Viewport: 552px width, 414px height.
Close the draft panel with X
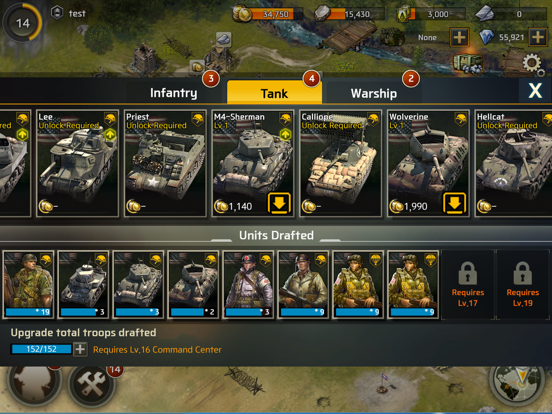click(x=535, y=91)
